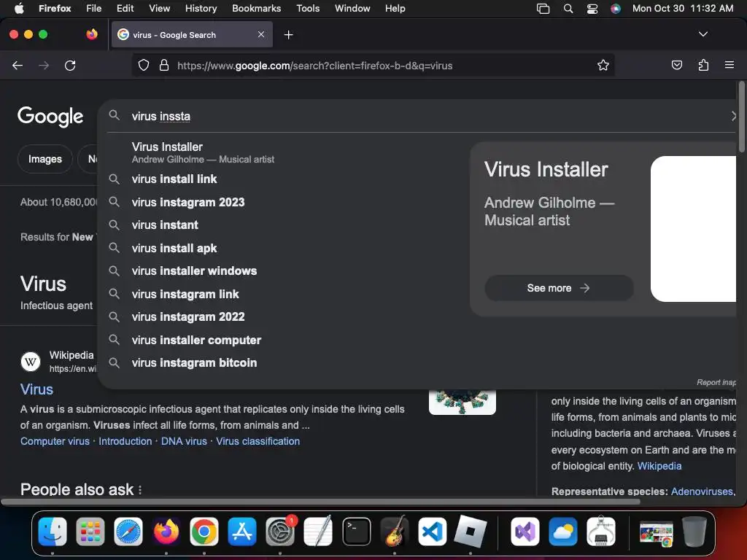Image resolution: width=747 pixels, height=560 pixels.
Task: Open the Extensions puzzle icon
Action: [x=703, y=65]
